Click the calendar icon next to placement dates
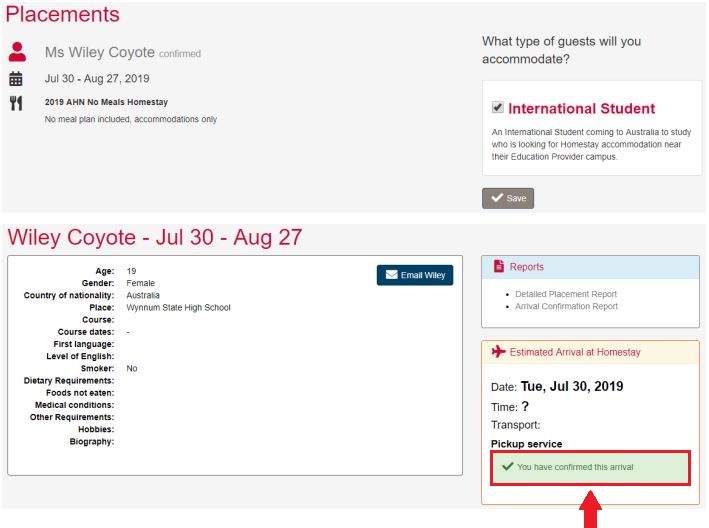Image resolution: width=709 pixels, height=528 pixels. click(x=16, y=79)
